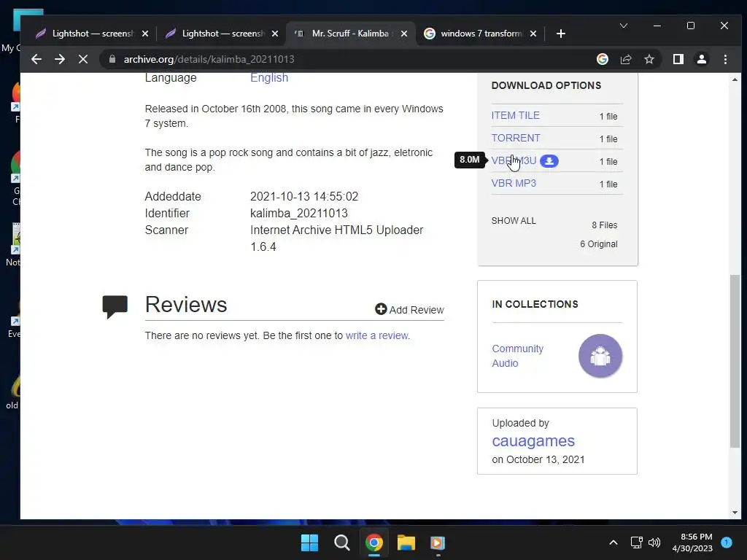The height and width of the screenshot is (560, 747).
Task: Open File Explorer from taskbar
Action: coord(406,542)
